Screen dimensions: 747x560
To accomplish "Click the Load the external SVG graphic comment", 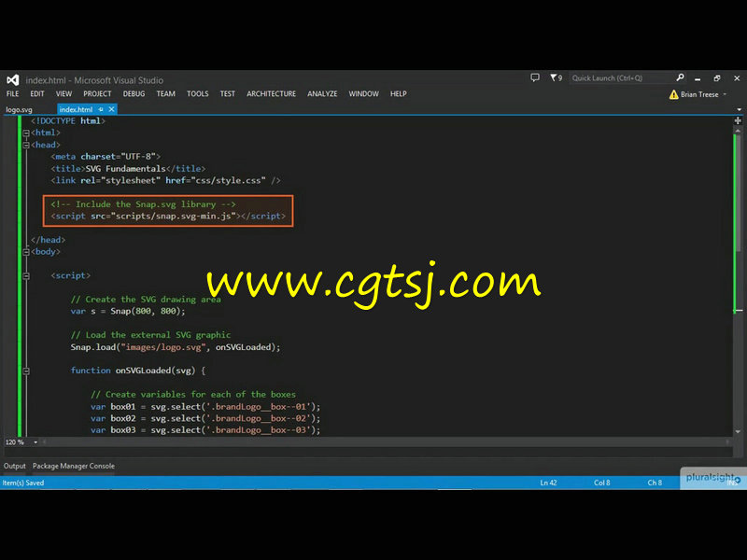I will (x=150, y=335).
